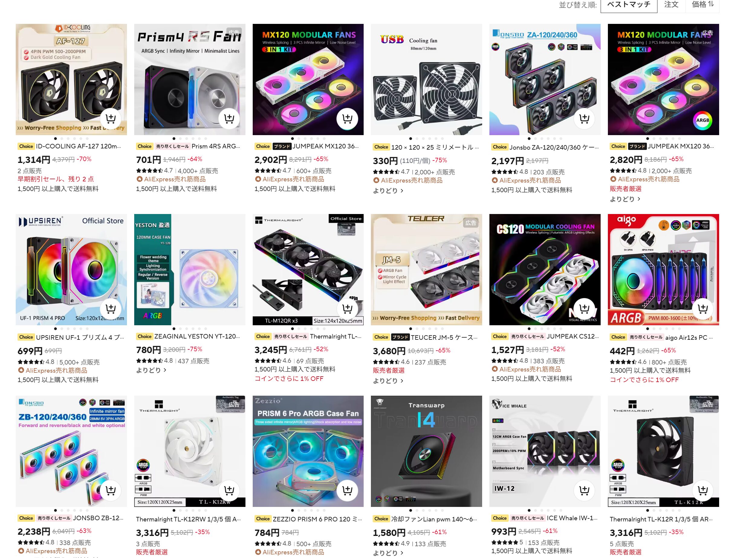Open Transwarp 14 Lian fan image

click(x=426, y=451)
